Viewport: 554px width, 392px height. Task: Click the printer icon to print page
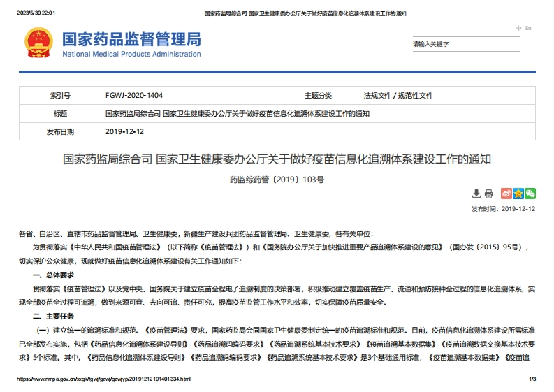tap(489, 194)
